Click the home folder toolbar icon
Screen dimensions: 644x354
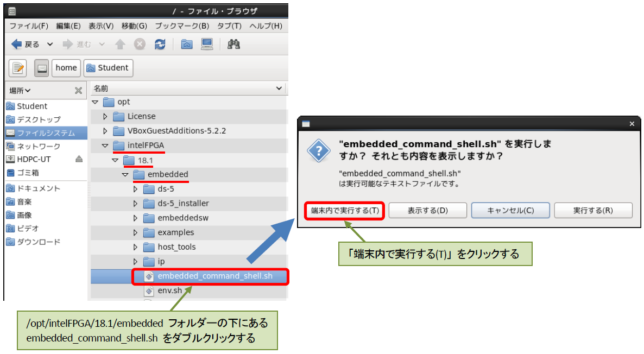click(x=187, y=45)
